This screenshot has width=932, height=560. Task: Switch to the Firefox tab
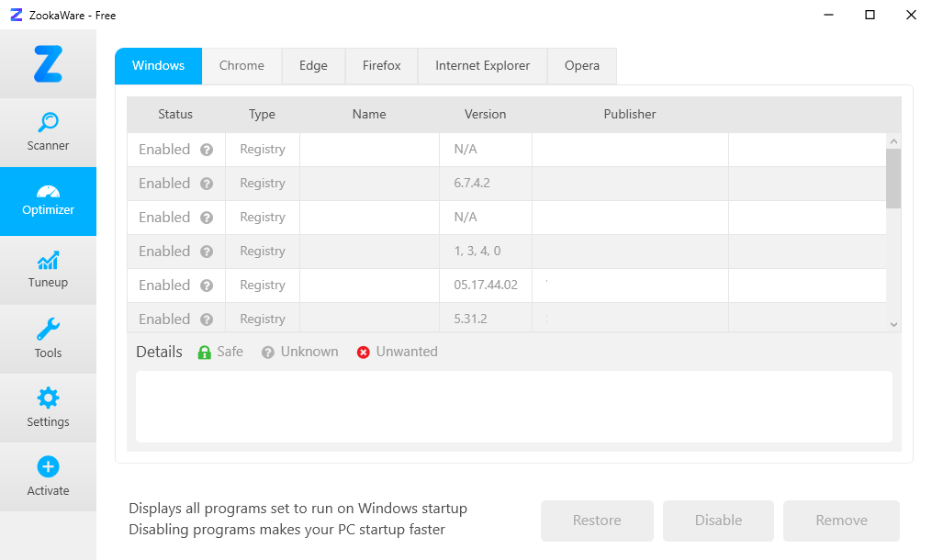[382, 66]
